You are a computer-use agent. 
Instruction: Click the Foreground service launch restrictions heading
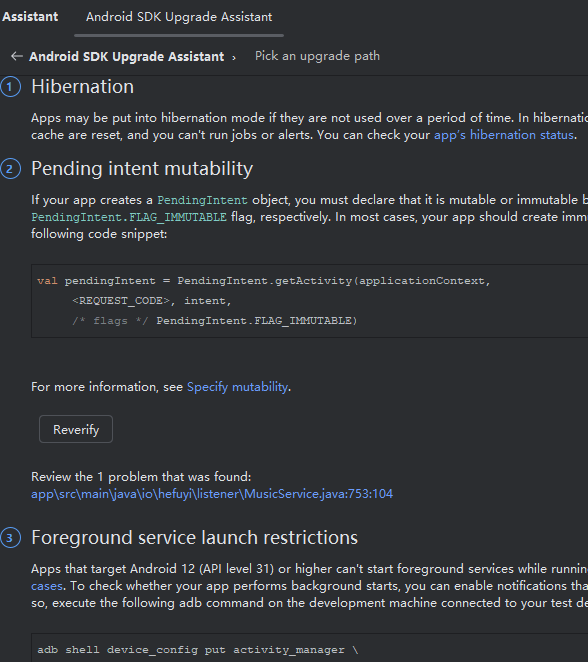pyautogui.click(x=195, y=537)
